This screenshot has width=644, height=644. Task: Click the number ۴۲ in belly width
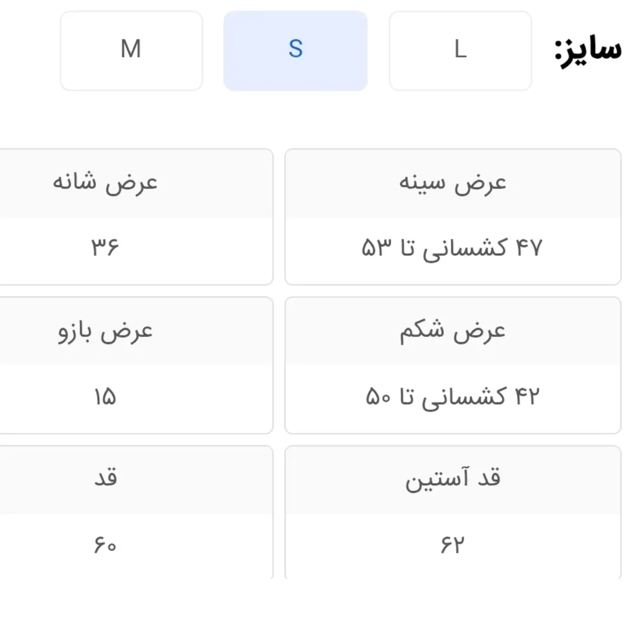coord(526,397)
